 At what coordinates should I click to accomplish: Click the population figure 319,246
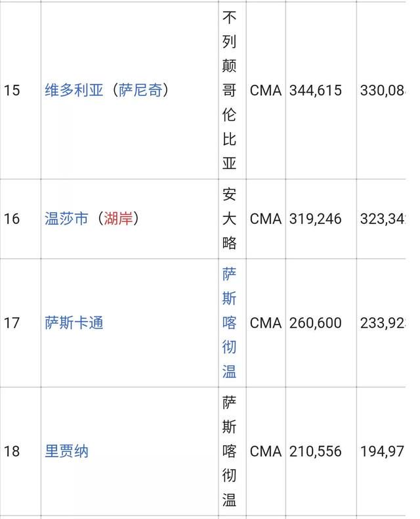pyautogui.click(x=316, y=219)
